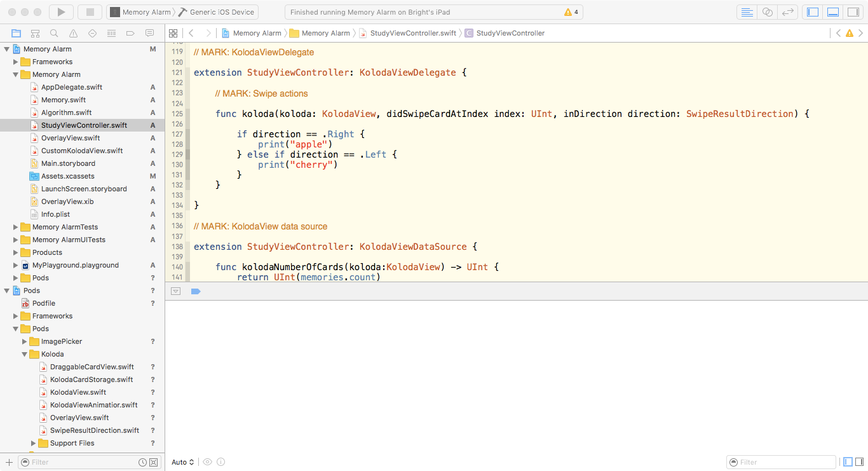868x471 pixels.
Task: Toggle the variables view pane
Action: point(846,462)
